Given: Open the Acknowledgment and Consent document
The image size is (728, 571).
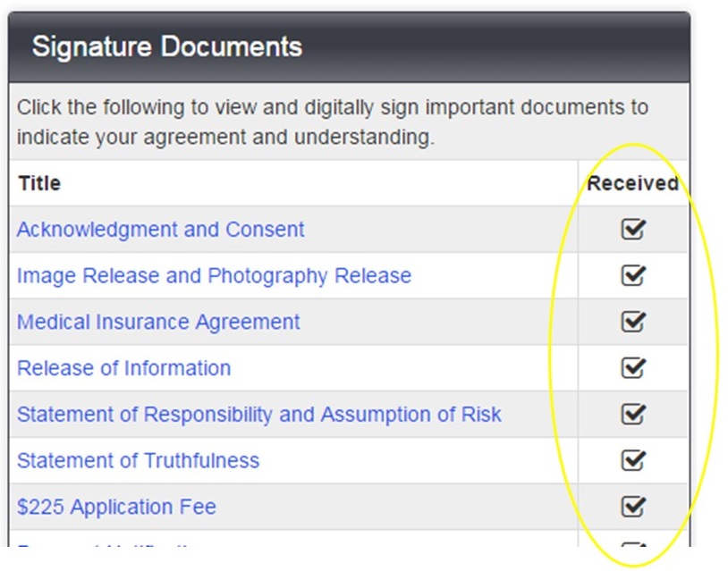Looking at the screenshot, I should (160, 230).
